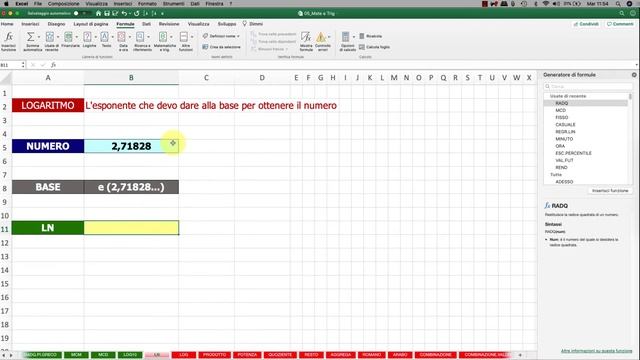Click the Save disk icon in the title bar

tap(107, 13)
